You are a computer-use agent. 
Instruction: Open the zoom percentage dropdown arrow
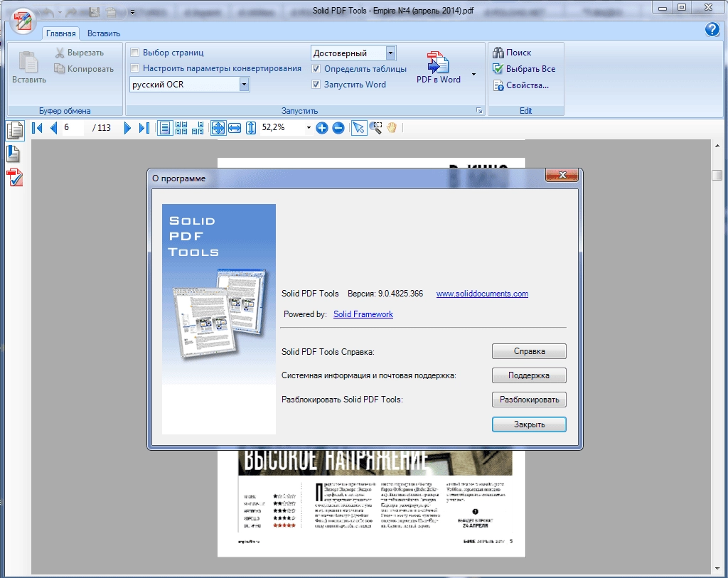point(309,128)
